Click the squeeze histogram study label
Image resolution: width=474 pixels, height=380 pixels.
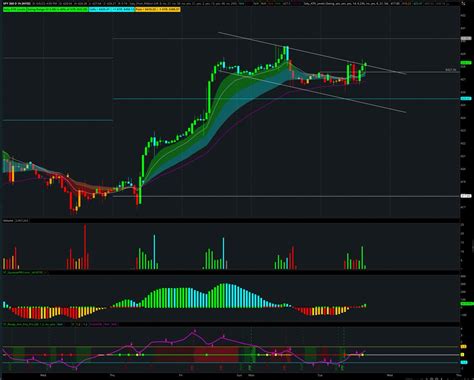pos(24,273)
